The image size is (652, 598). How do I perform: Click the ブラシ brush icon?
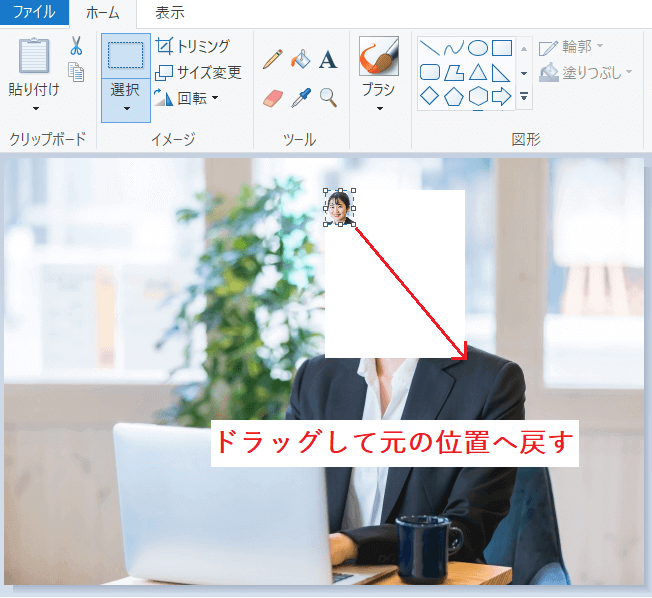[379, 56]
